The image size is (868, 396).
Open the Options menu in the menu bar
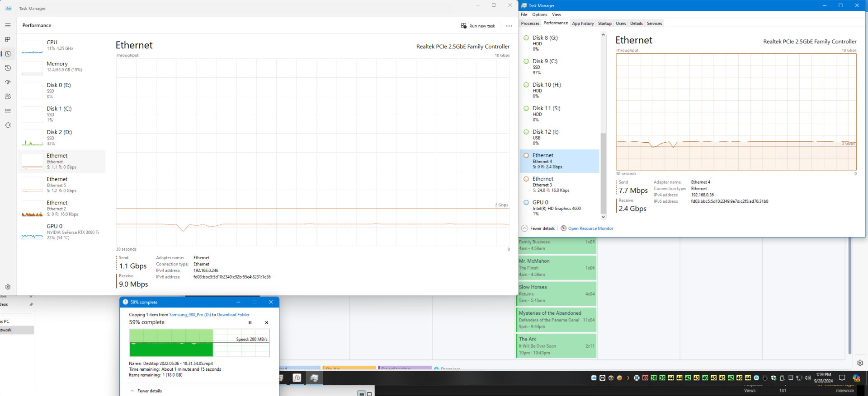click(539, 14)
